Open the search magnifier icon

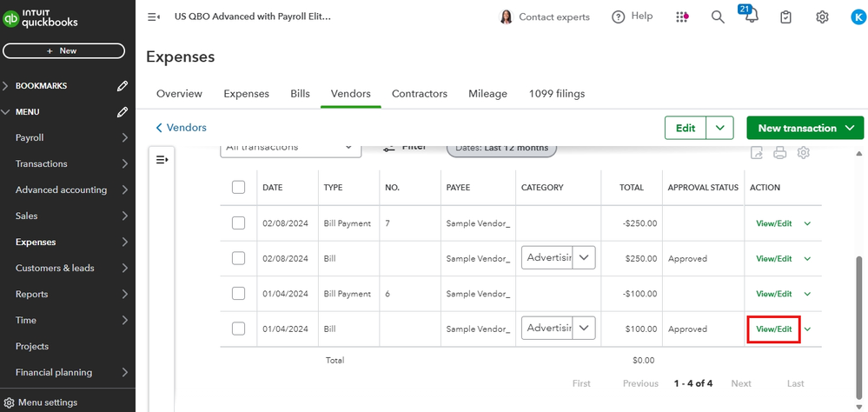click(718, 17)
